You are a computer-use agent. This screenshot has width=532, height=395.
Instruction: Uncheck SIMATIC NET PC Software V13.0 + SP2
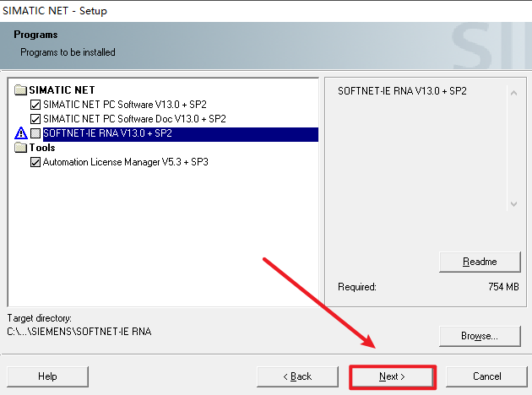(35, 105)
